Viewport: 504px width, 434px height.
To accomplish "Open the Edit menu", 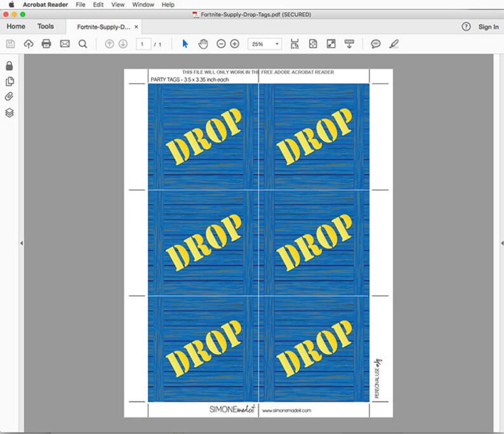I will click(x=98, y=4).
